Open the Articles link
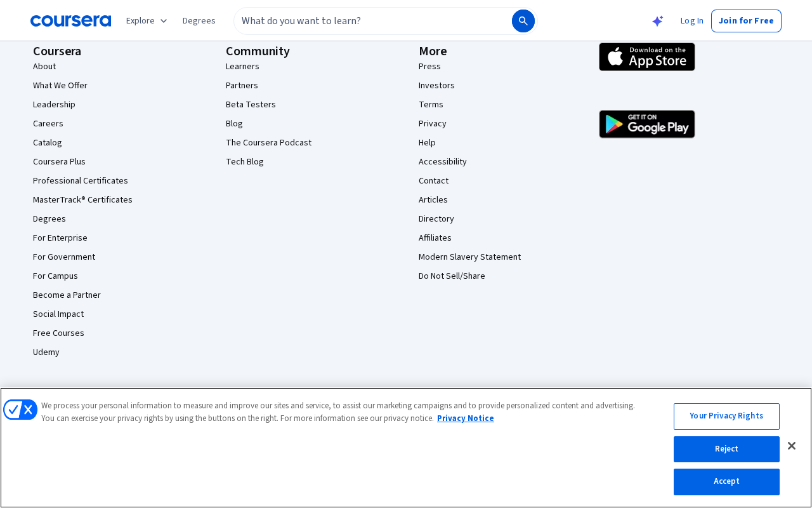Screen dimensions: 812x508 click(x=433, y=200)
